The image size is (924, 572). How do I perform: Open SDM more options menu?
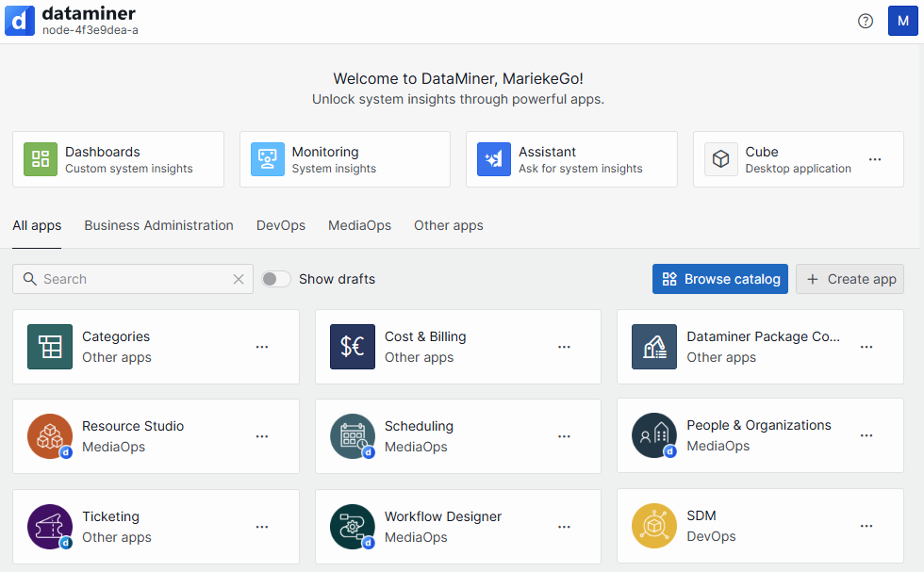tap(866, 526)
